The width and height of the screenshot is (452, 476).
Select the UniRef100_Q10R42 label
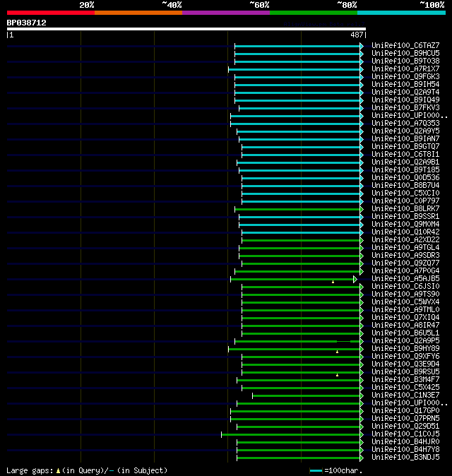pos(405,232)
